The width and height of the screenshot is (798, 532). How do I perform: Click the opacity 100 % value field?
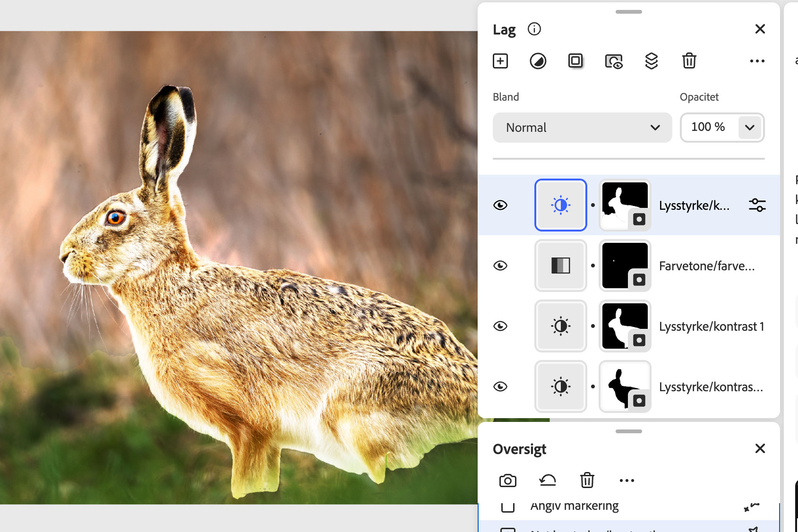click(708, 128)
